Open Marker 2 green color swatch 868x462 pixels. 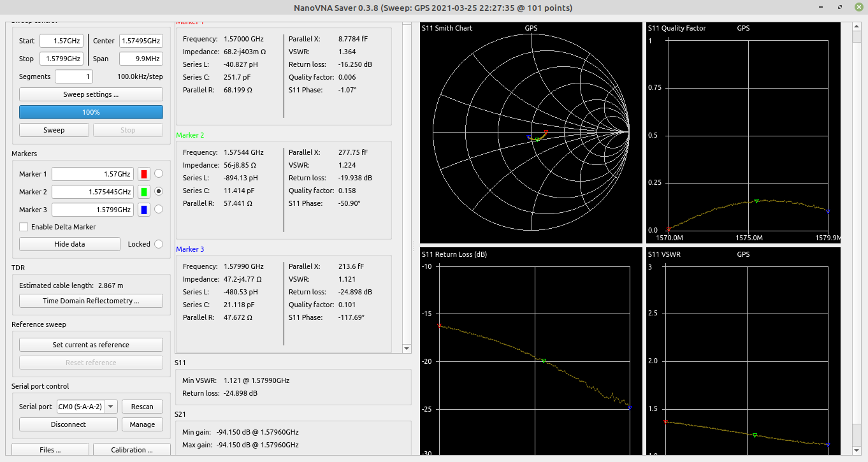coord(144,192)
